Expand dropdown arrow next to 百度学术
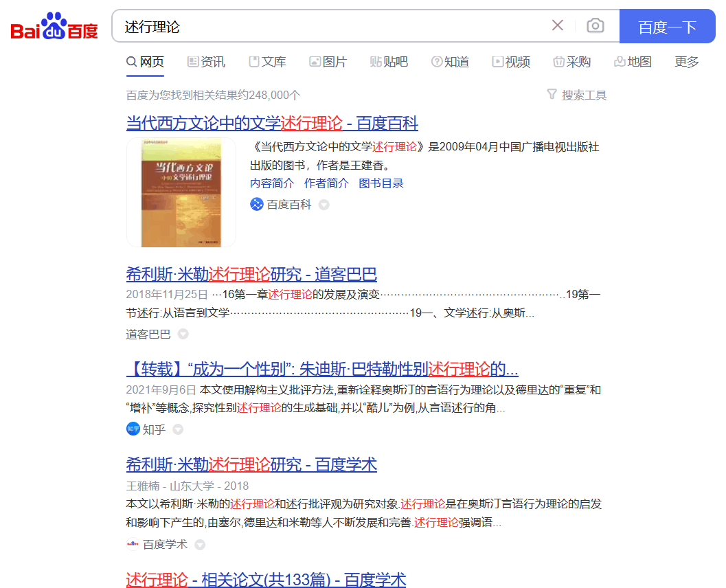Viewport: 726px width, 588px height. coord(200,545)
